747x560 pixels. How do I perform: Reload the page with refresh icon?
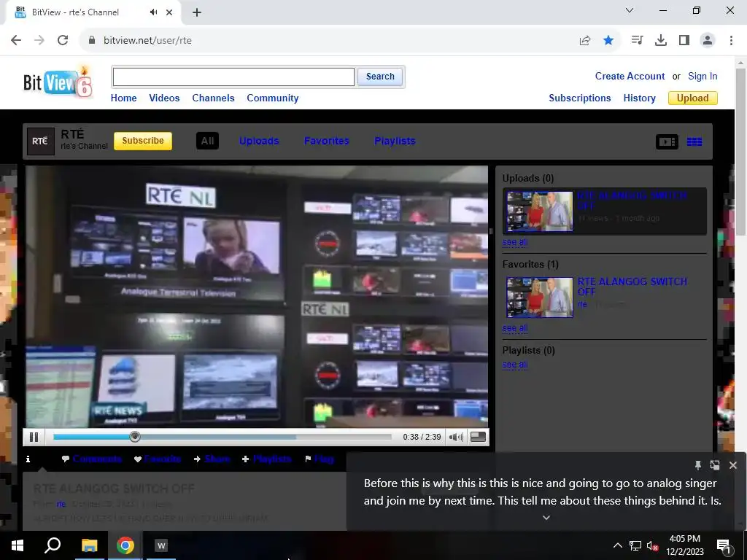[x=63, y=41]
